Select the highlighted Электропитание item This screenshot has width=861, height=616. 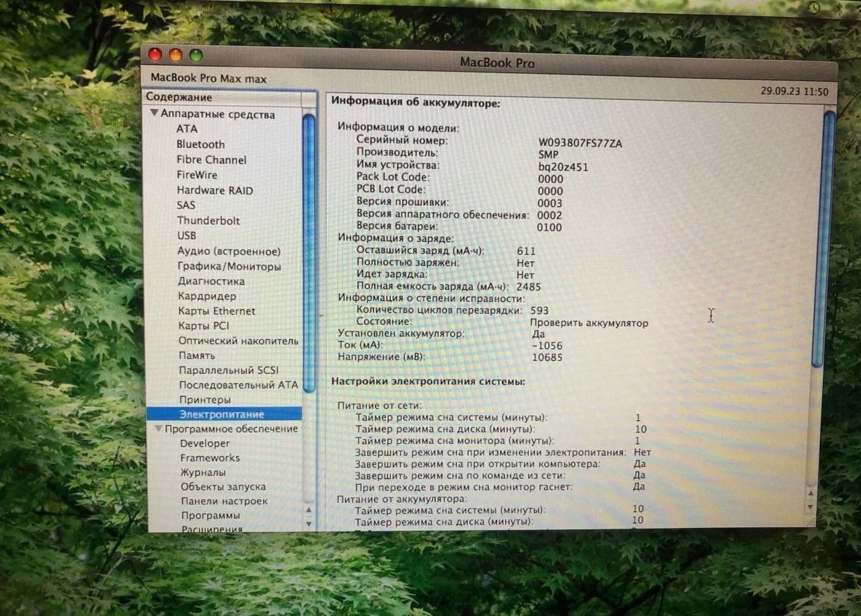[x=224, y=414]
